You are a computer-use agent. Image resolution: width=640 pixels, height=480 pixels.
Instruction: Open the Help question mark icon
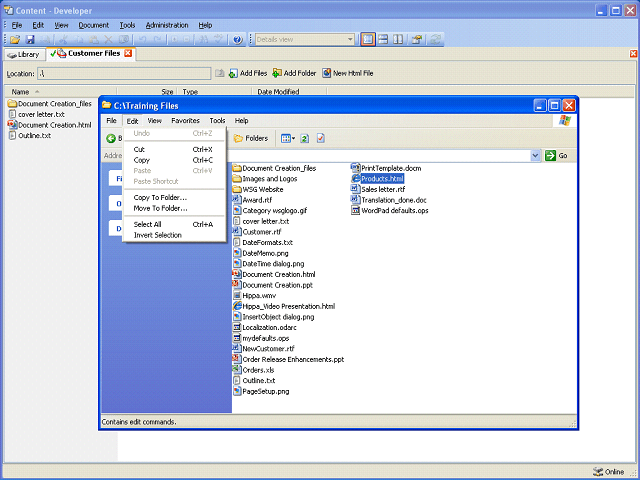[238, 40]
